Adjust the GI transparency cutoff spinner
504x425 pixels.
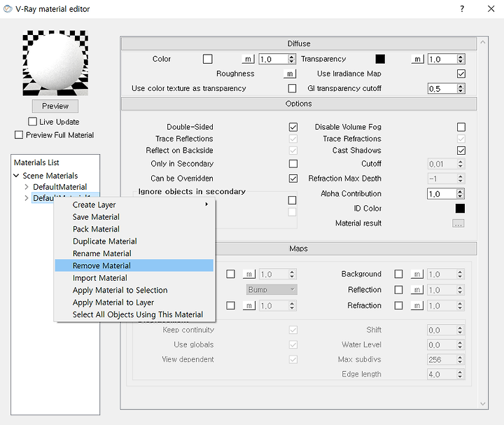click(x=461, y=88)
